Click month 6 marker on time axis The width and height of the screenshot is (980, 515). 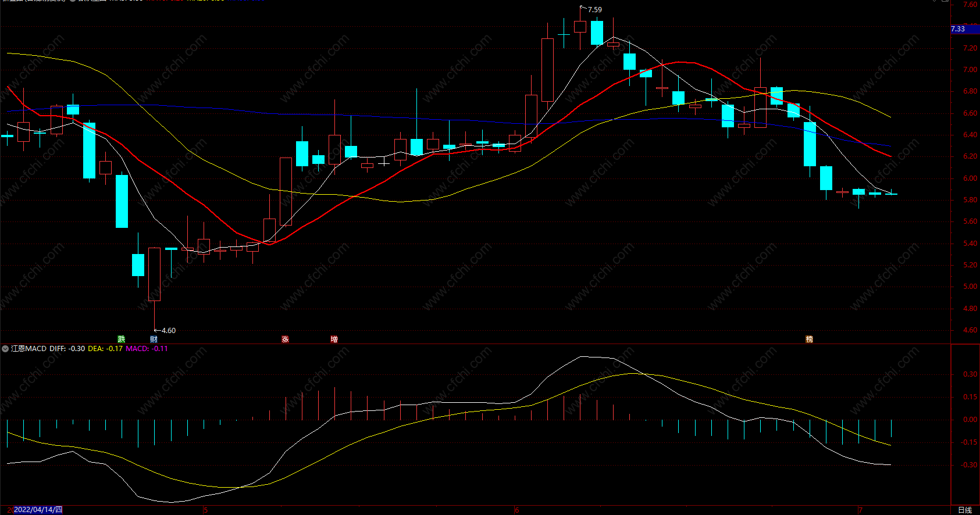click(516, 510)
